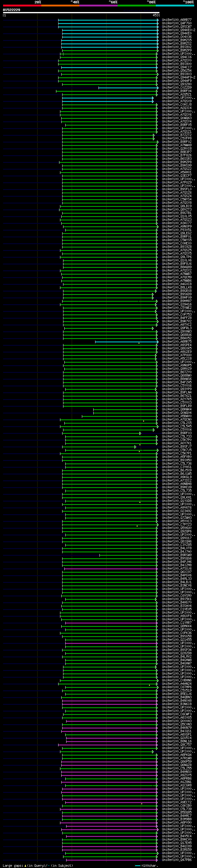Click hit label UniRef100_B9RF04
Image resolution: width=197 pixels, height=868 pixels.
tap(177, 91)
